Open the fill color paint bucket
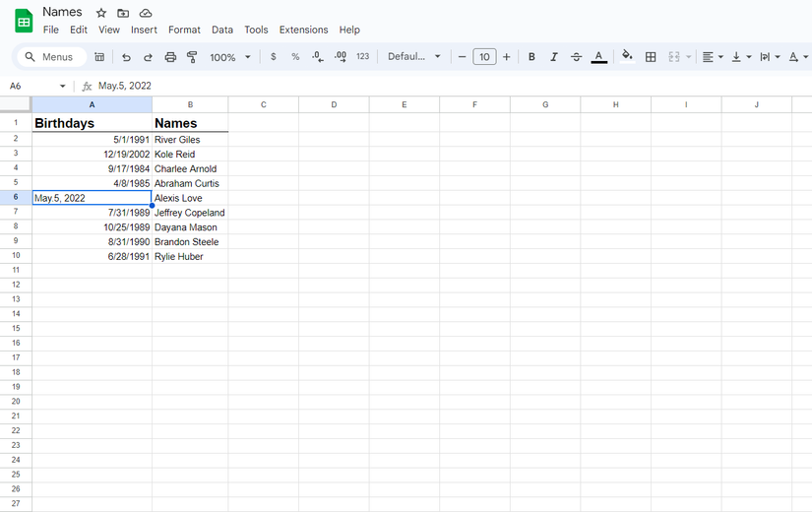The image size is (812, 512). pos(627,57)
